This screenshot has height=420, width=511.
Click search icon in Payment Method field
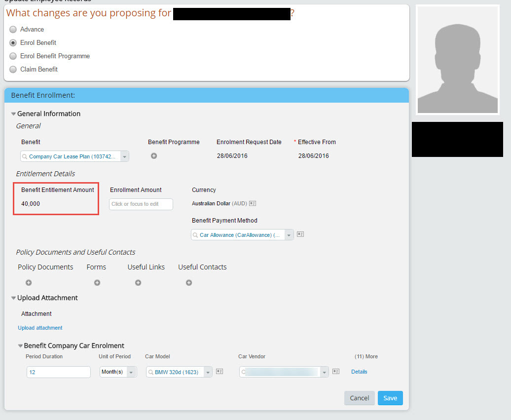click(x=195, y=235)
